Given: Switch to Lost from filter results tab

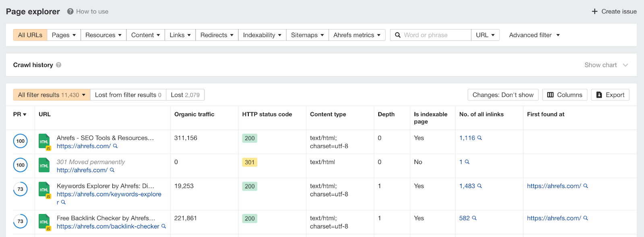Looking at the screenshot, I should pyautogui.click(x=128, y=95).
